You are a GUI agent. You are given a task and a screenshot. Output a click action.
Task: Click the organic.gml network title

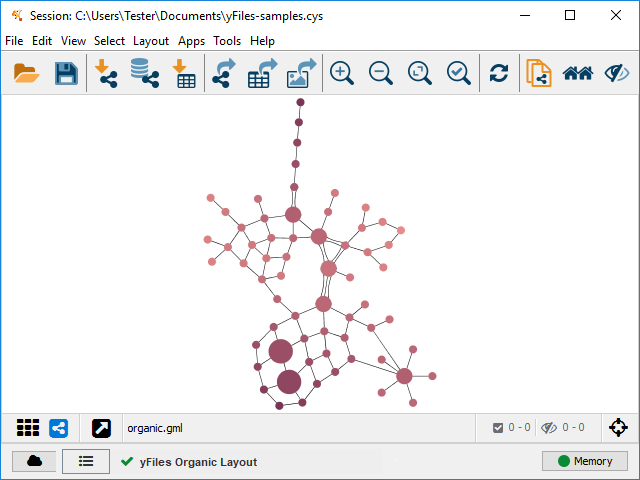[155, 428]
